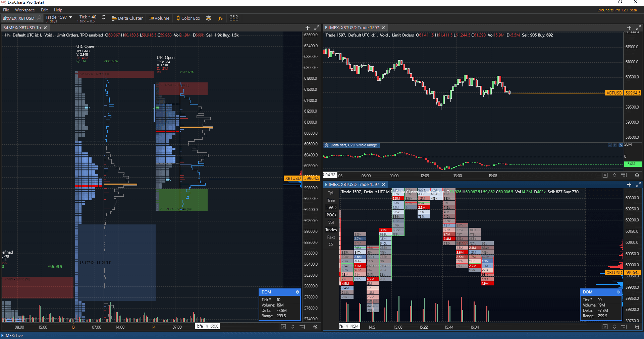The width and height of the screenshot is (644, 339).
Task: Add a new tab in the bottom-right cluster panel
Action: coord(629,185)
